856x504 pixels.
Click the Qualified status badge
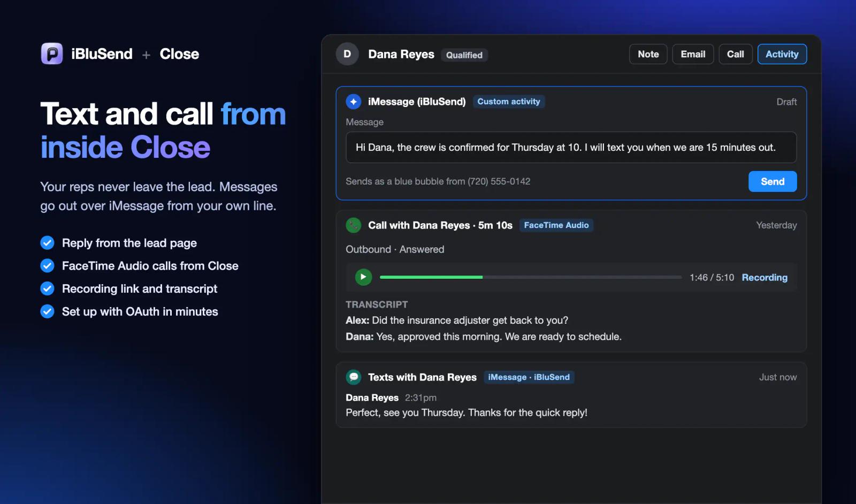[464, 55]
